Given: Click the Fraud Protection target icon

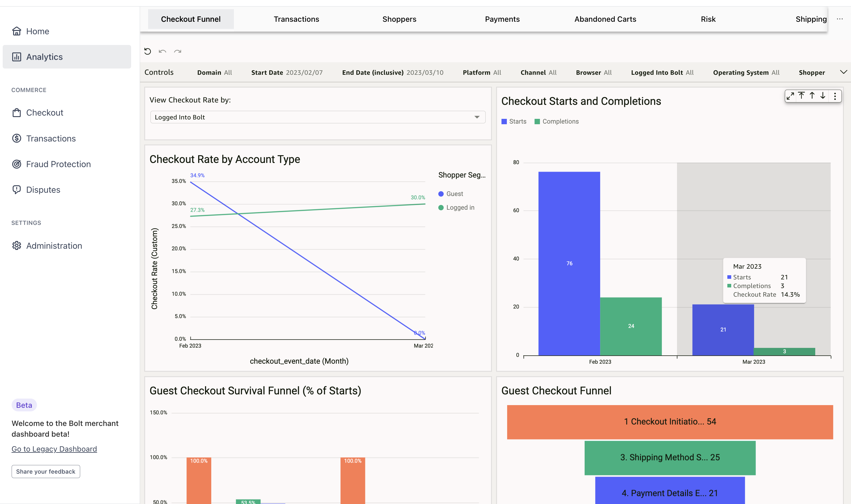Looking at the screenshot, I should (17, 164).
